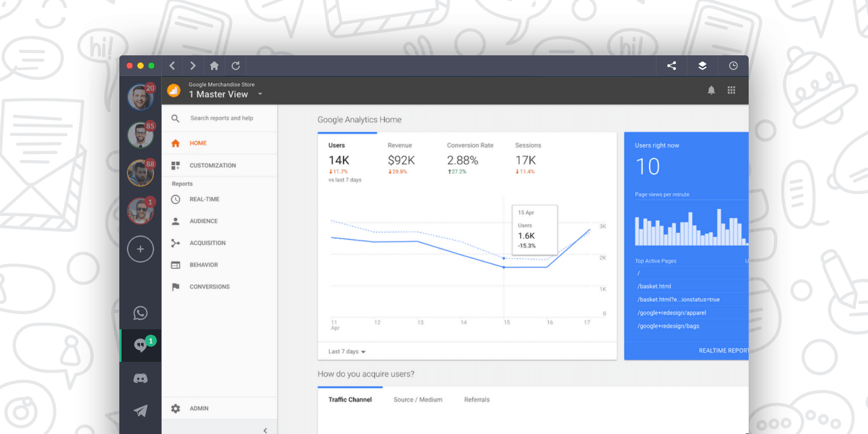Open the Discord sidebar icon
This screenshot has height=434, width=868.
tap(141, 378)
